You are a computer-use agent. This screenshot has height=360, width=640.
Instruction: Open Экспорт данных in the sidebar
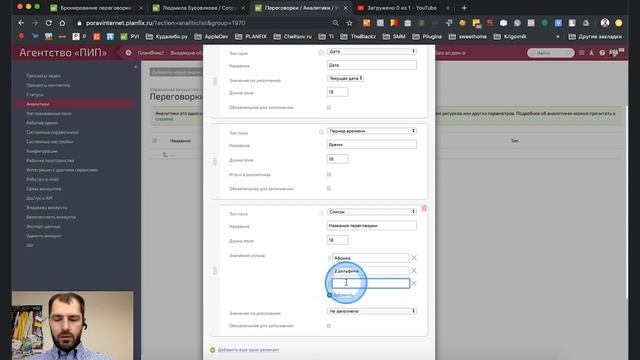43,227
